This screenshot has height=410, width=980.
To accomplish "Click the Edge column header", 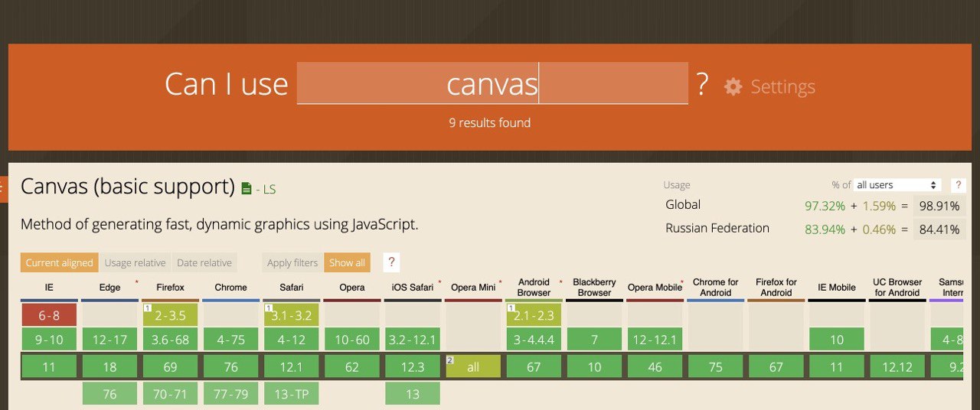I will point(110,288).
